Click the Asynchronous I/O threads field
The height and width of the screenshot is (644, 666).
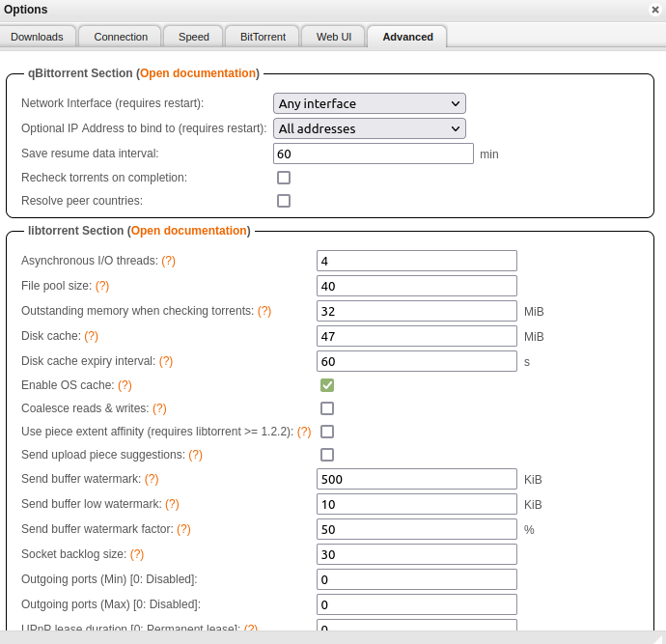point(417,261)
